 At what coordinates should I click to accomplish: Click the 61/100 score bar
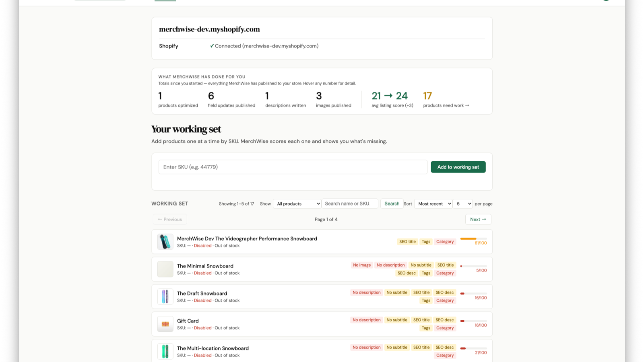[x=473, y=239]
